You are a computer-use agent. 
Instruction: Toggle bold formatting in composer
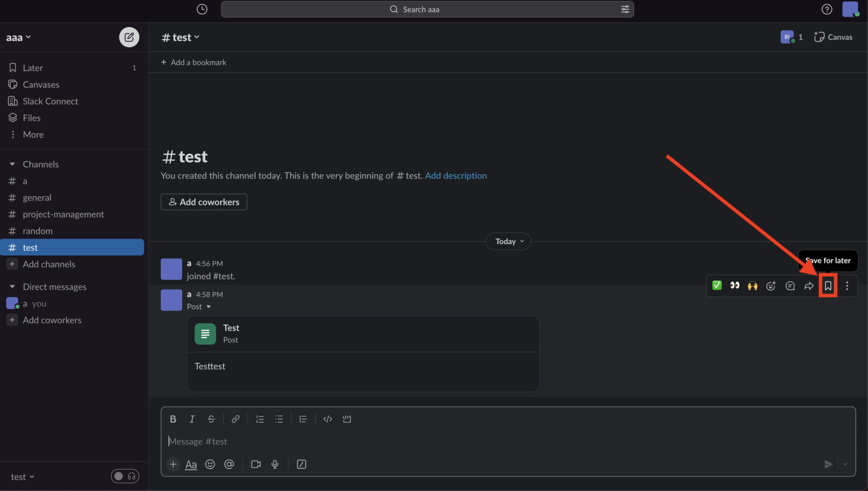coord(173,419)
